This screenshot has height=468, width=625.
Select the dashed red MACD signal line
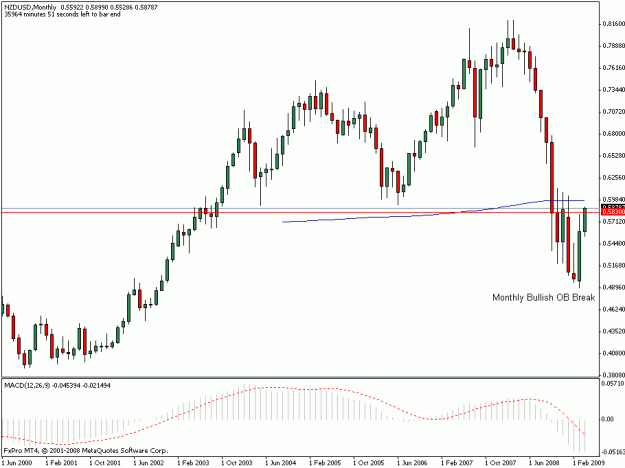(x=293, y=417)
